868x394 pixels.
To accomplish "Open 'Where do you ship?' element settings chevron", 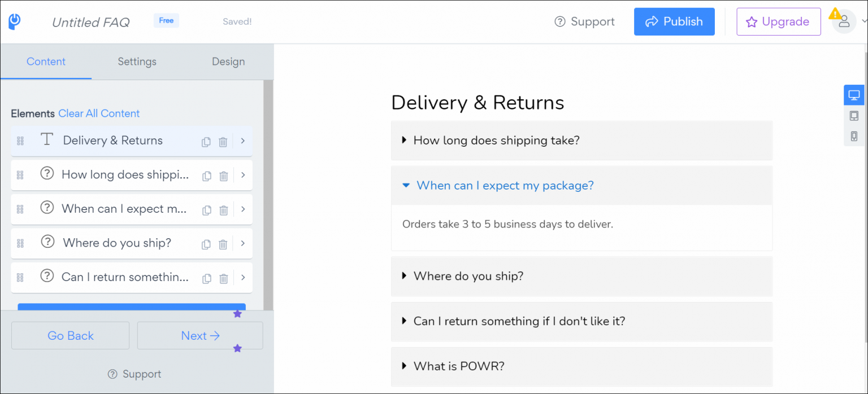I will pyautogui.click(x=243, y=243).
